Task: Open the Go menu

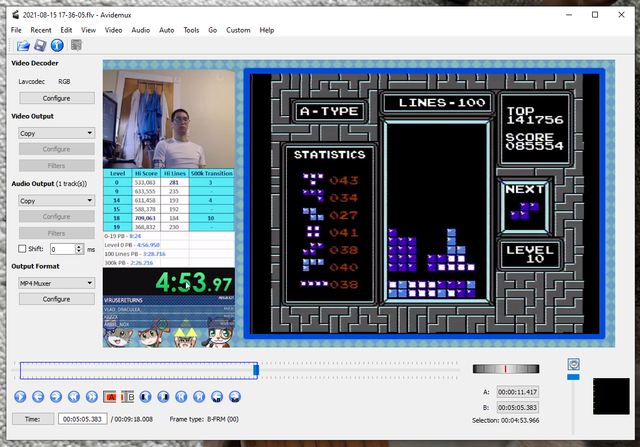Action: coord(212,30)
